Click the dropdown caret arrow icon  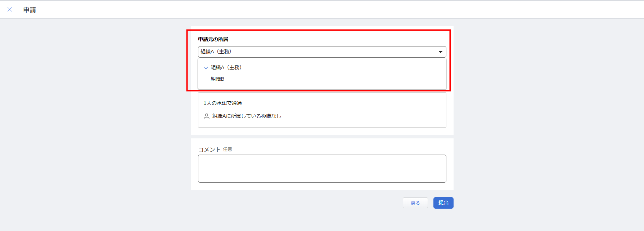pos(440,52)
